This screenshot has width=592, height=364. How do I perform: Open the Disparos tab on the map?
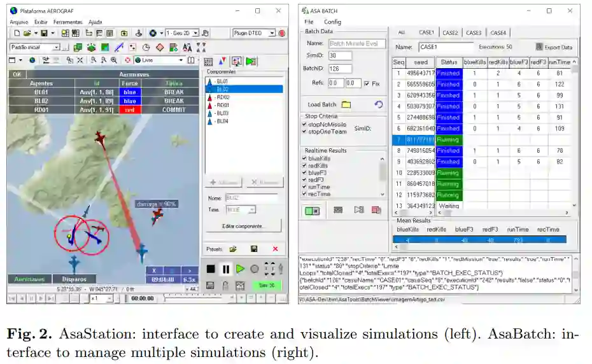pos(74,279)
